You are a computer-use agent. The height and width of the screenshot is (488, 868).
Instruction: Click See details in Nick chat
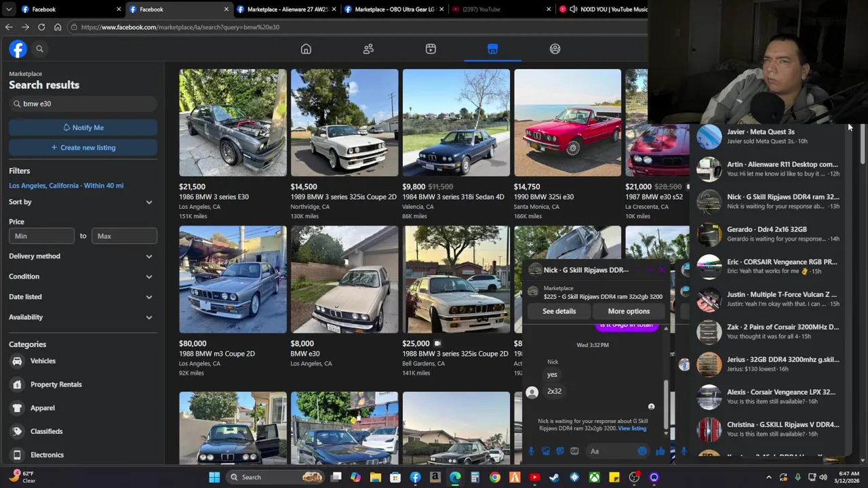pyautogui.click(x=559, y=311)
